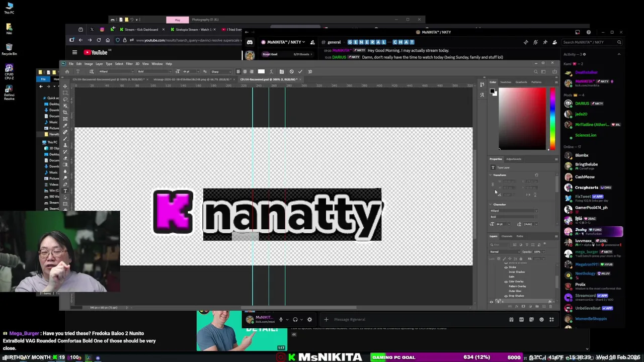Click the Photoshop search icon
This screenshot has width=644, height=362.
(x=536, y=71)
